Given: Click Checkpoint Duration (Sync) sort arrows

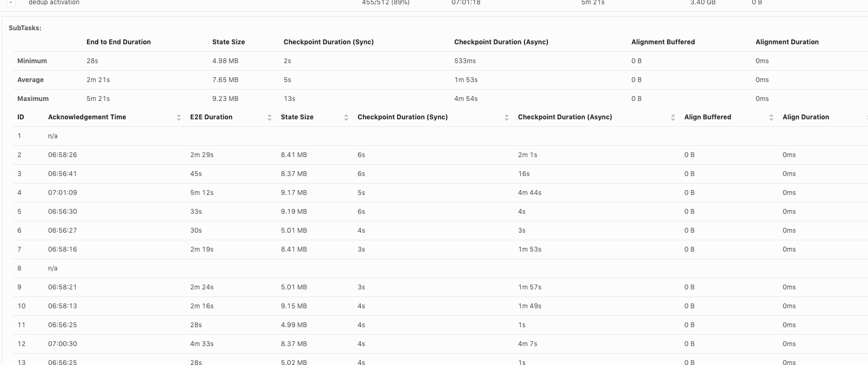Looking at the screenshot, I should click(507, 117).
